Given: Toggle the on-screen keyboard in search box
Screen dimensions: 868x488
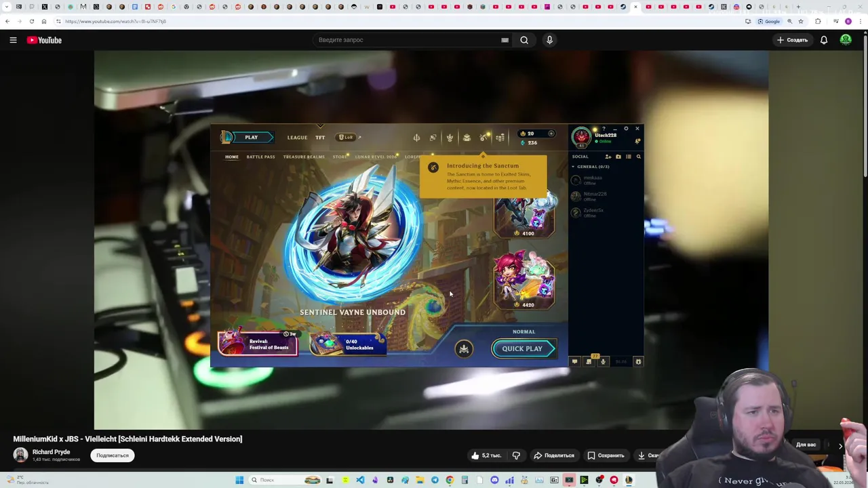Looking at the screenshot, I should 505,40.
